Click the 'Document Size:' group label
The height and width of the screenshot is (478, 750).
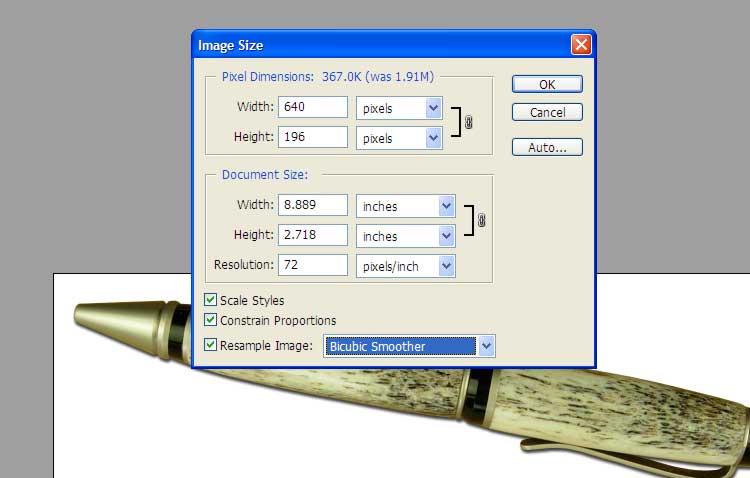click(265, 175)
